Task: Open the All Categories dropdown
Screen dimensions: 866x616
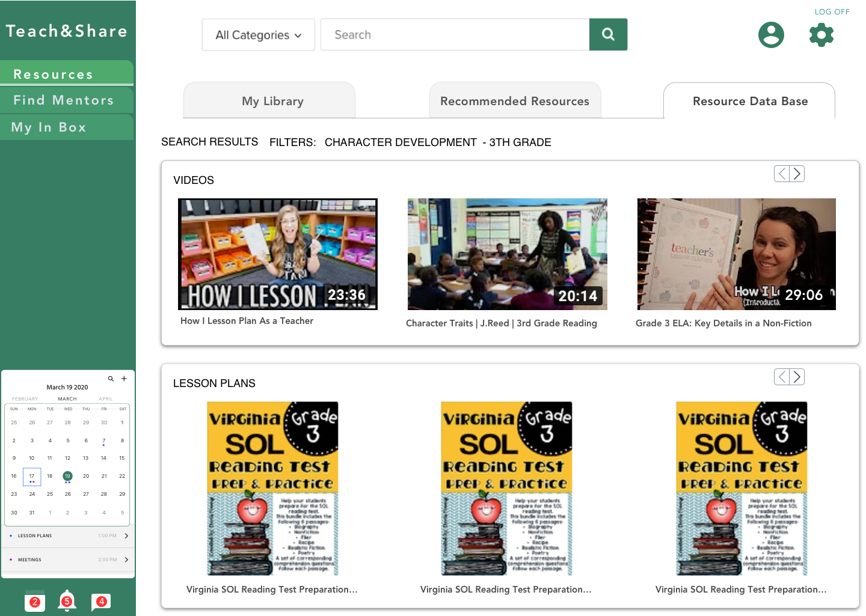Action: pos(258,35)
